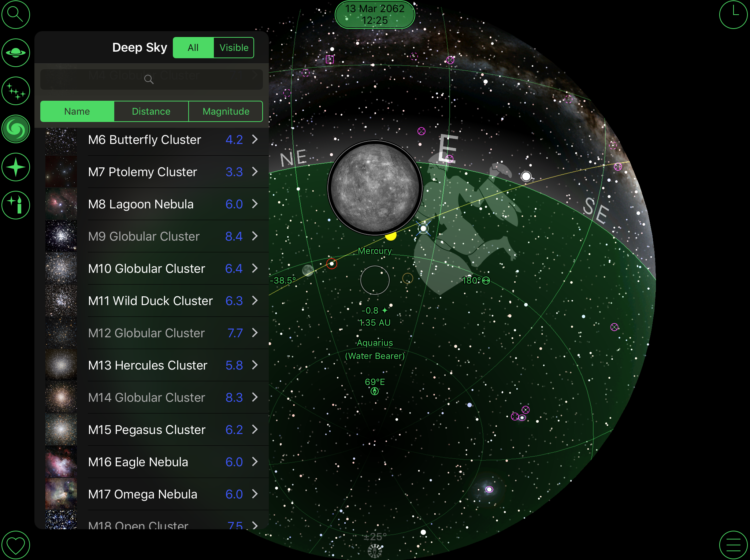Expand M10 Globular Cluster chevron
750x560 pixels.
pyautogui.click(x=255, y=268)
